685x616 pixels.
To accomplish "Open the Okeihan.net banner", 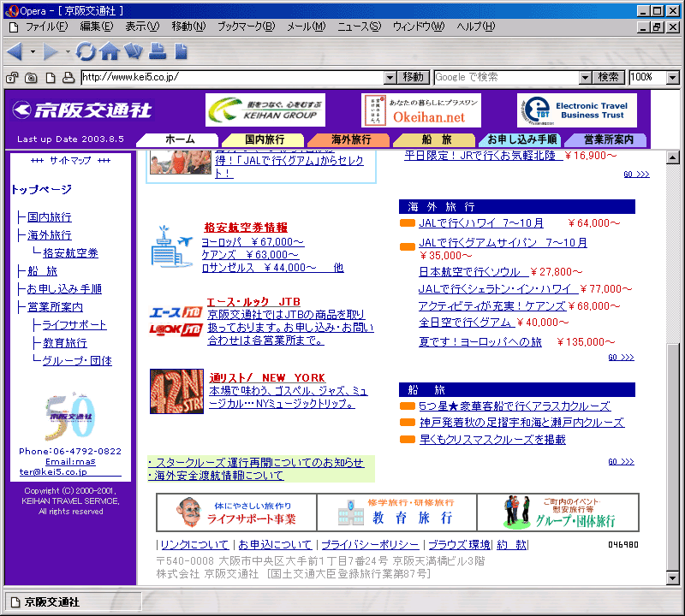I will pyautogui.click(x=421, y=110).
